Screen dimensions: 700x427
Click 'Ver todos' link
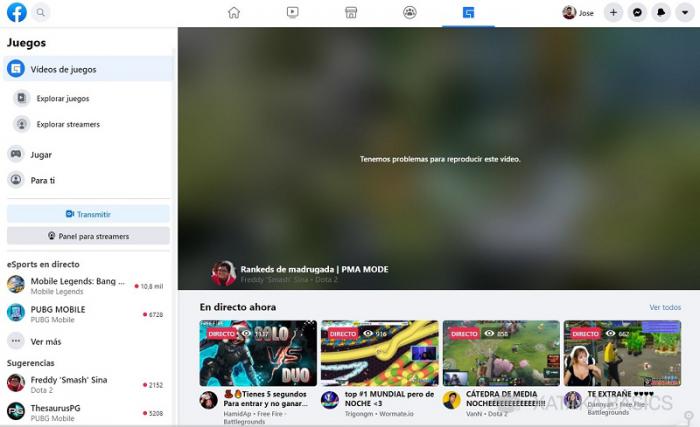pos(665,307)
